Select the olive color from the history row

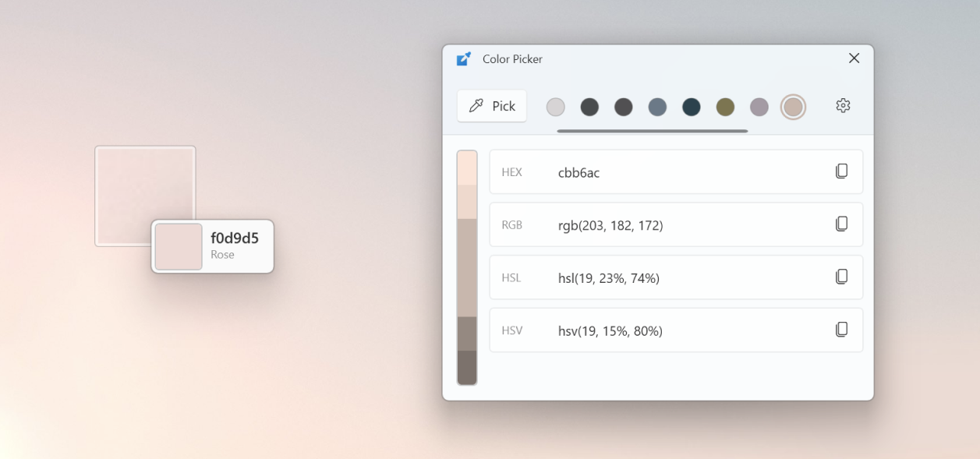coord(724,106)
